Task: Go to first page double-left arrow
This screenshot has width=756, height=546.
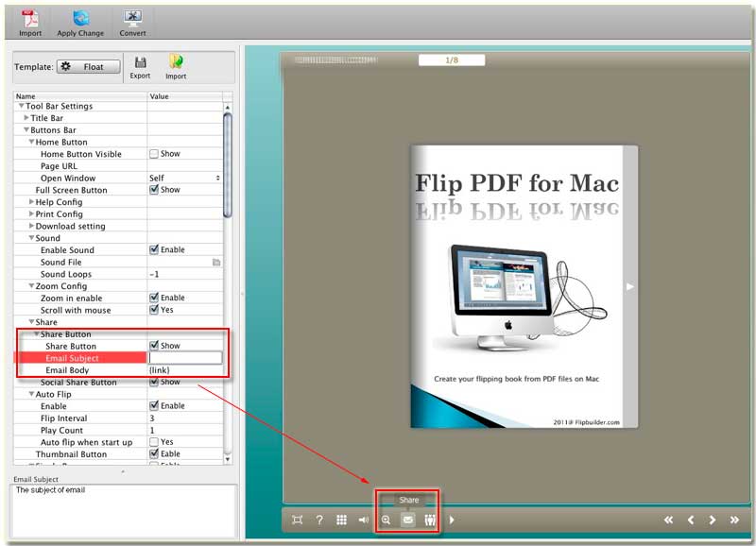Action: pos(668,520)
